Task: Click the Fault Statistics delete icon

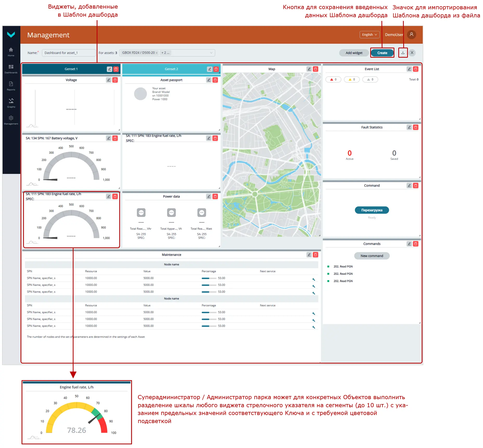Action: 416,127
